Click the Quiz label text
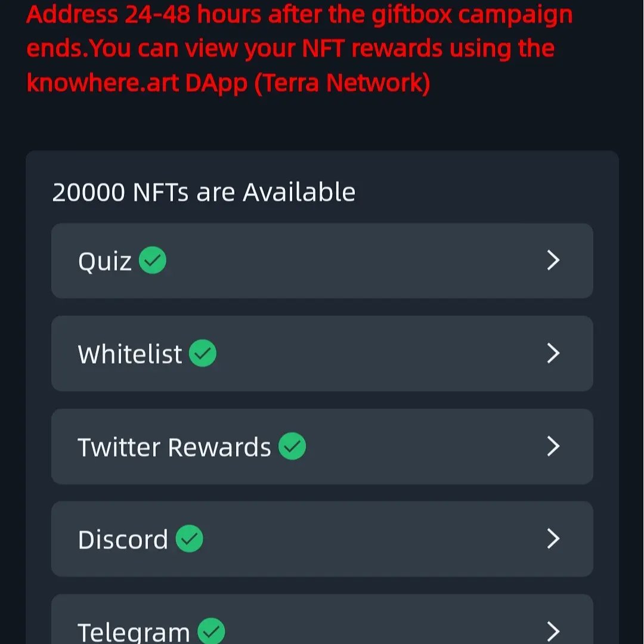The width and height of the screenshot is (644, 644). (x=105, y=262)
